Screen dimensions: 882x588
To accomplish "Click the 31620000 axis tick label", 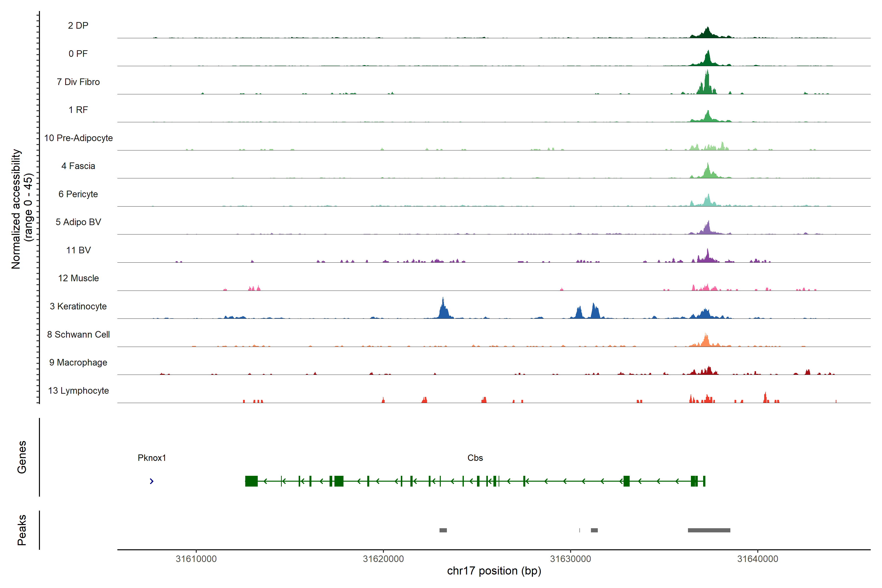I will (383, 559).
